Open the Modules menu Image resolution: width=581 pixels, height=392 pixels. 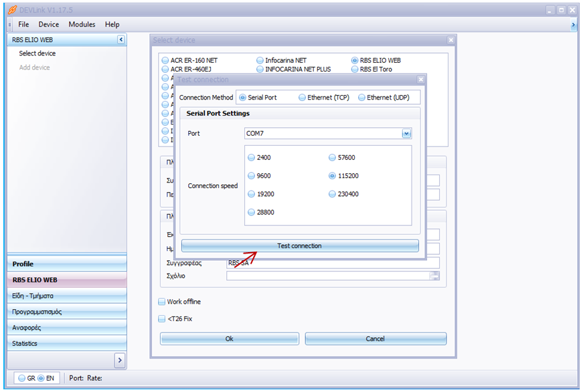(x=82, y=25)
